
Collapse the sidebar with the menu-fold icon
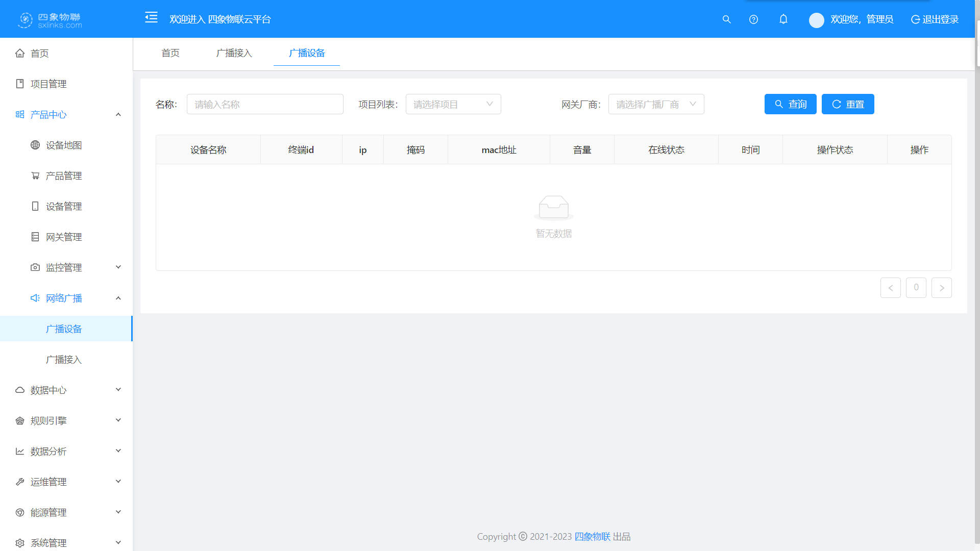click(x=151, y=18)
